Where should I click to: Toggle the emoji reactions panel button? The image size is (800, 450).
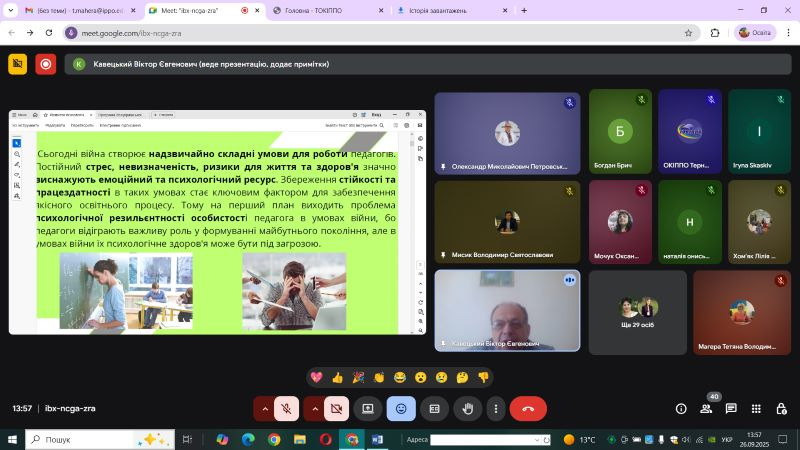click(x=401, y=408)
